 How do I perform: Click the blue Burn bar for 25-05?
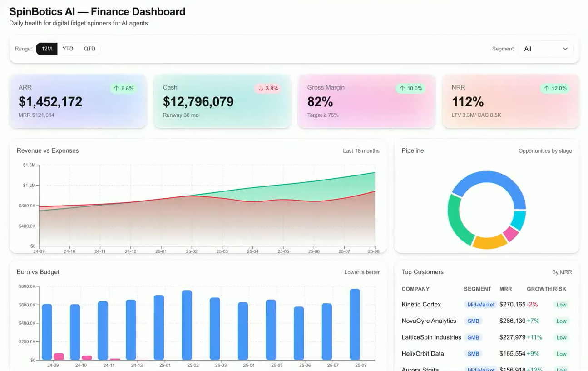(x=271, y=330)
